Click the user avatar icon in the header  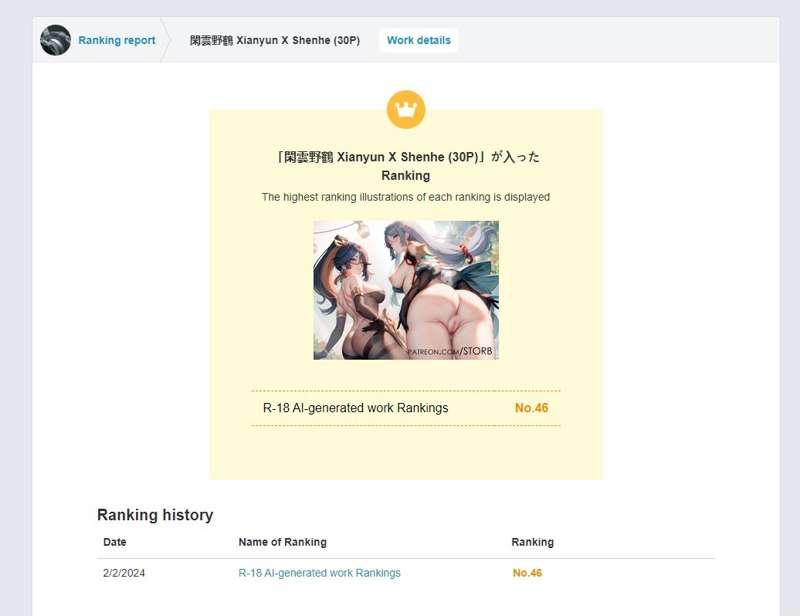point(55,40)
